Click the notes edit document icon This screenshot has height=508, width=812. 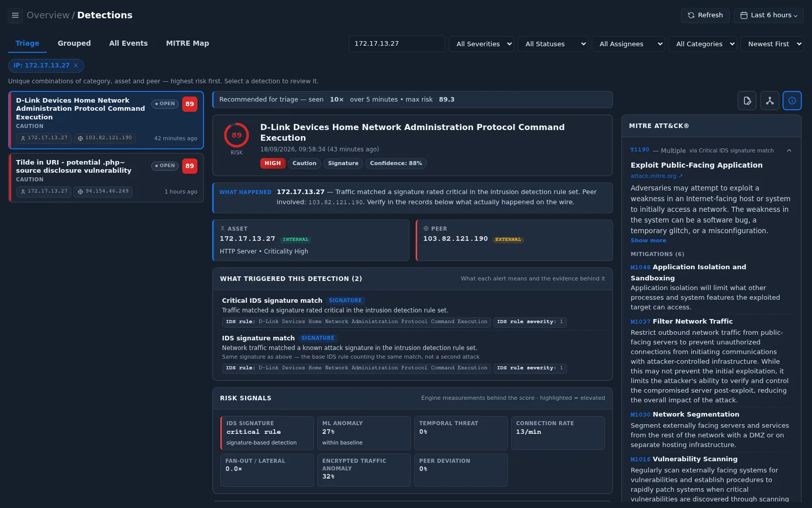click(747, 101)
